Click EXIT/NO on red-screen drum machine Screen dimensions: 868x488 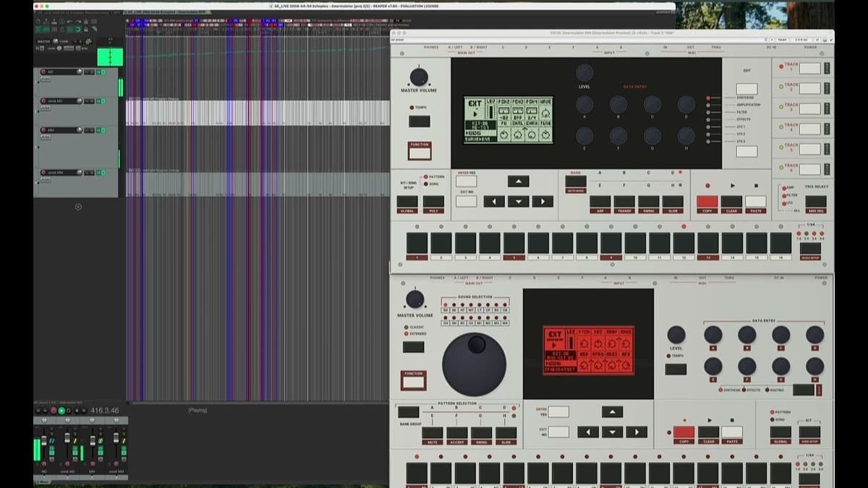pos(558,432)
